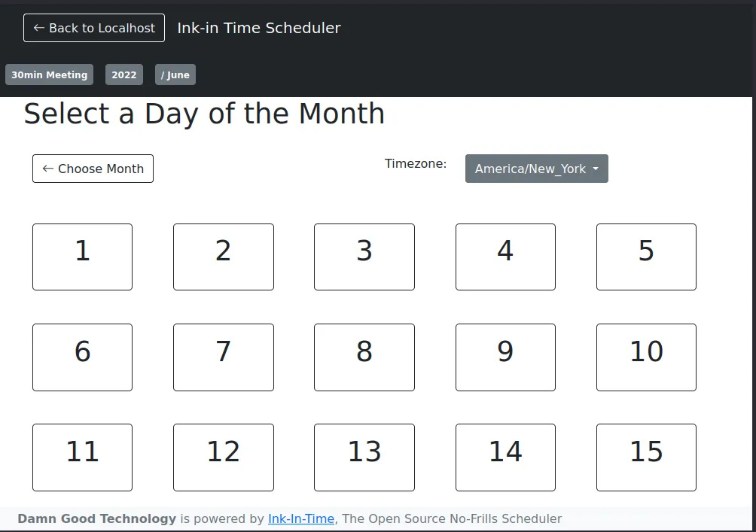The width and height of the screenshot is (756, 532).
Task: Click the back arrow to Localhost
Action: 38,28
